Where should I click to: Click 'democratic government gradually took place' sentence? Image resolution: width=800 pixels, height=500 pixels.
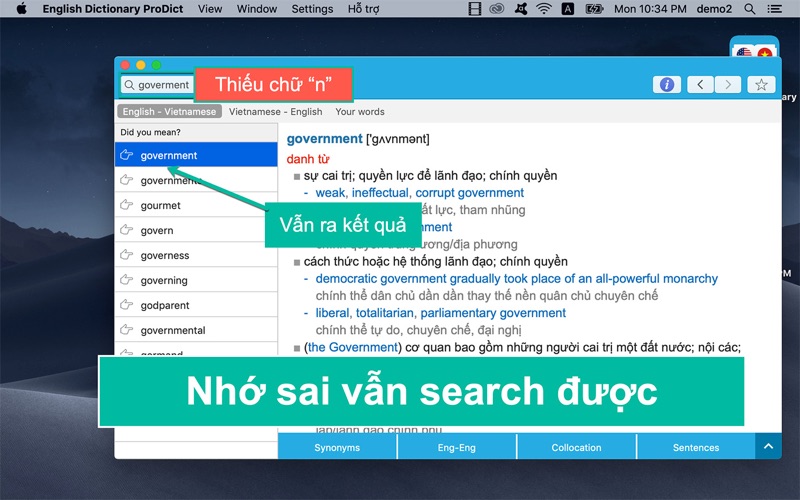coord(516,279)
